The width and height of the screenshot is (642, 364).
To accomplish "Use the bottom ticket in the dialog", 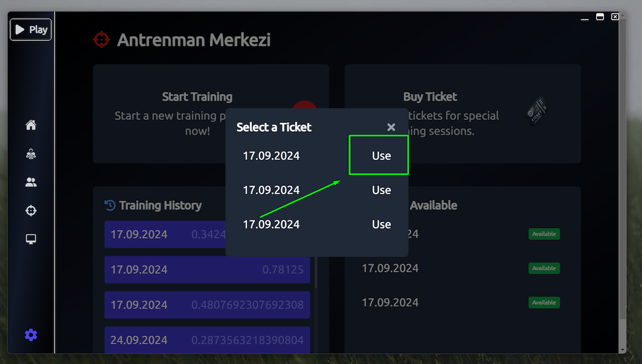I will [381, 224].
